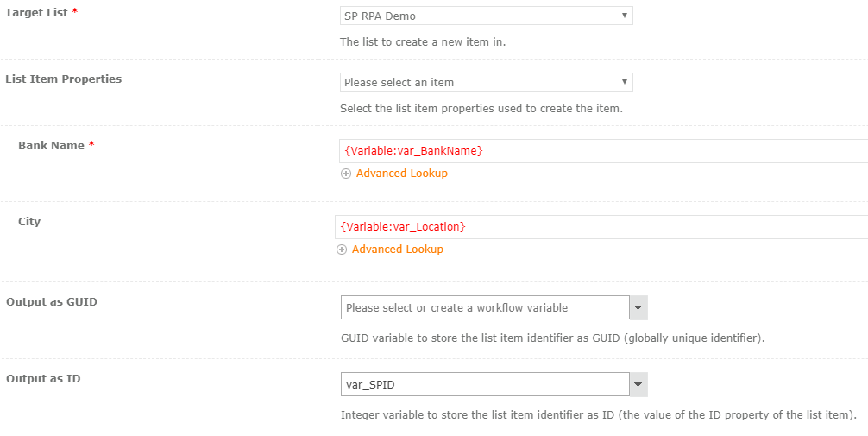Click the City field label
This screenshot has height=436, width=868.
(x=29, y=222)
